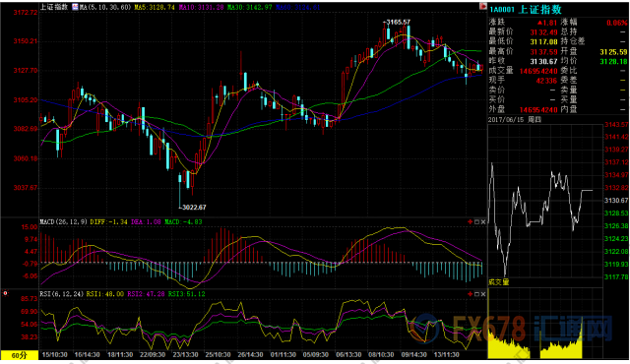Click the 3172.72 price axis label

click(x=26, y=13)
